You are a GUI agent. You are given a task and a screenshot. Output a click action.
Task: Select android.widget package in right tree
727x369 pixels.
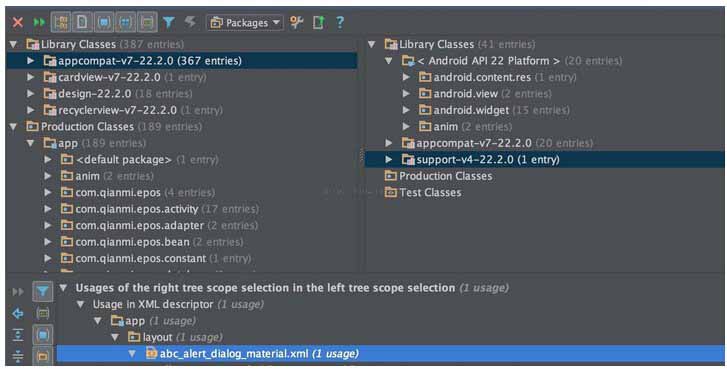(471, 110)
